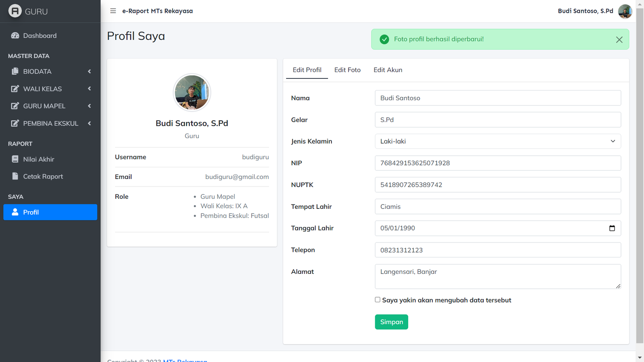Expand the BIODATA sidebar menu
The height and width of the screenshot is (362, 644).
(x=50, y=72)
